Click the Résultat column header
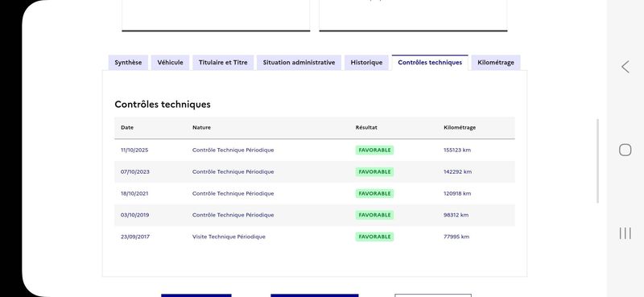The width and height of the screenshot is (644, 297). (366, 128)
